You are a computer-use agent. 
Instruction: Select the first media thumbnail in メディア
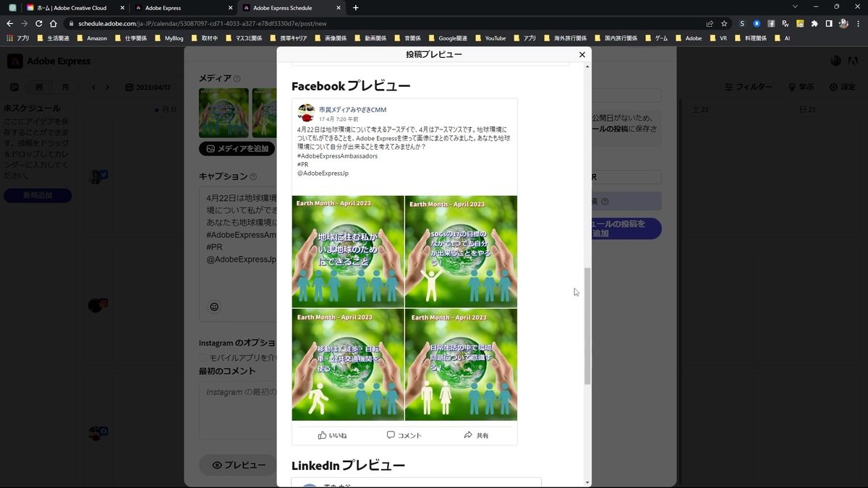coord(224,113)
